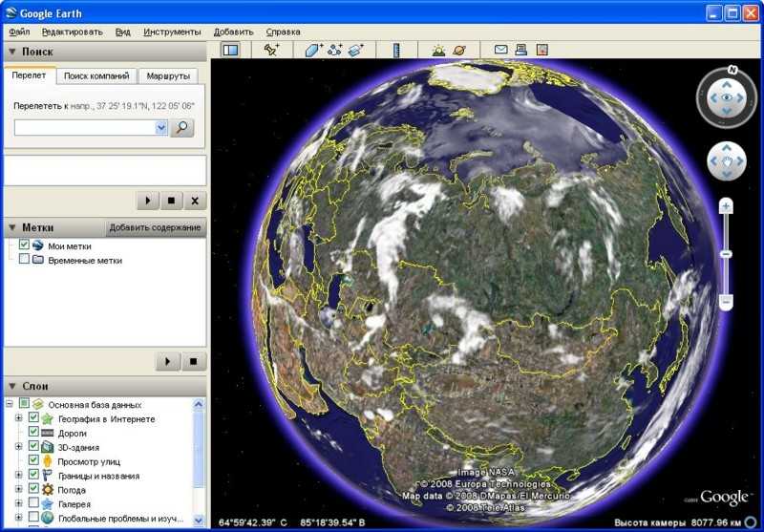
Task: Click the search magnifier button
Action: (181, 128)
